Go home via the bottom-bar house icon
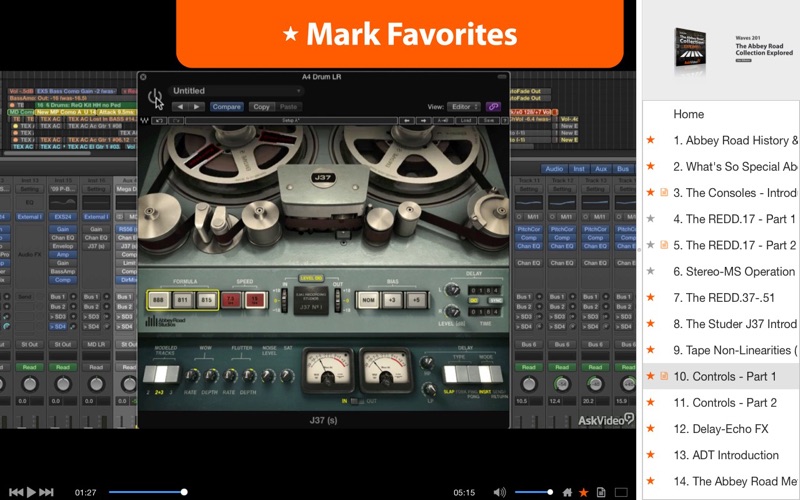Viewport: 800px width, 500px height. [567, 492]
